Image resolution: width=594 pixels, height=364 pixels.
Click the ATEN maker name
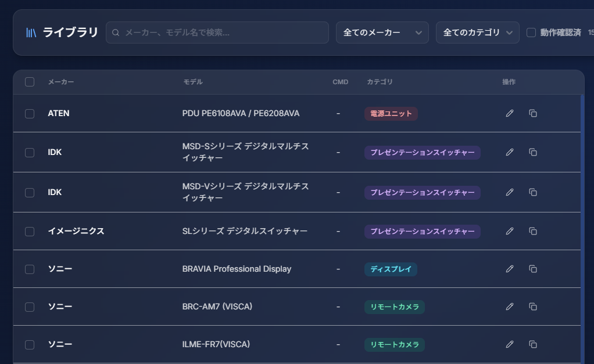pyautogui.click(x=58, y=113)
